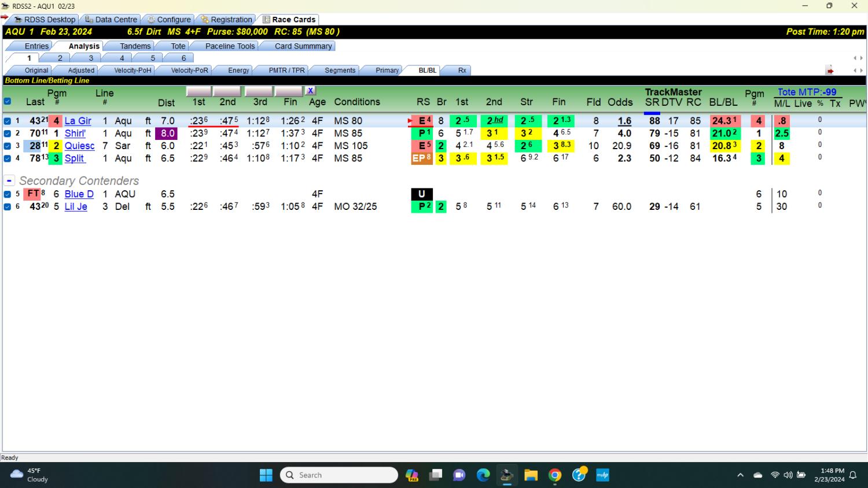Switch to the Entries tab
Viewport: 868px width, 488px height.
36,46
